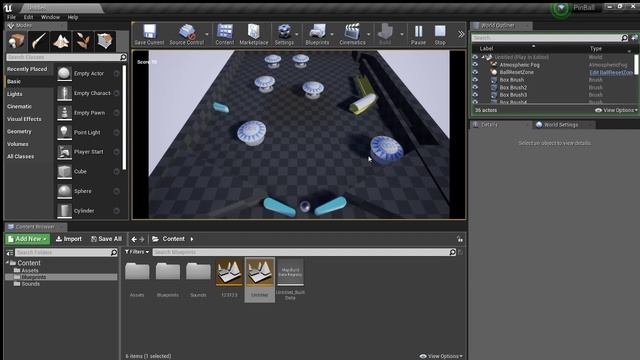Image resolution: width=640 pixels, height=360 pixels.
Task: Select Player Start in the placement list
Action: (x=88, y=152)
